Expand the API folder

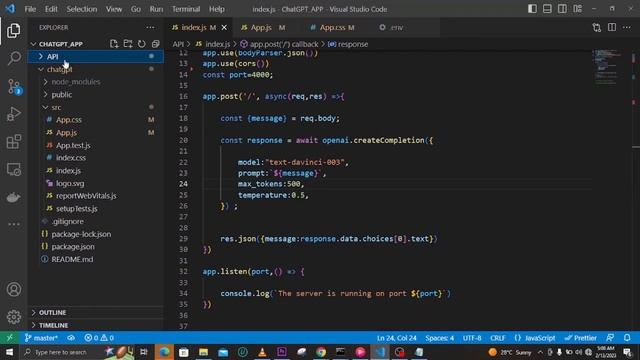[x=96, y=56]
